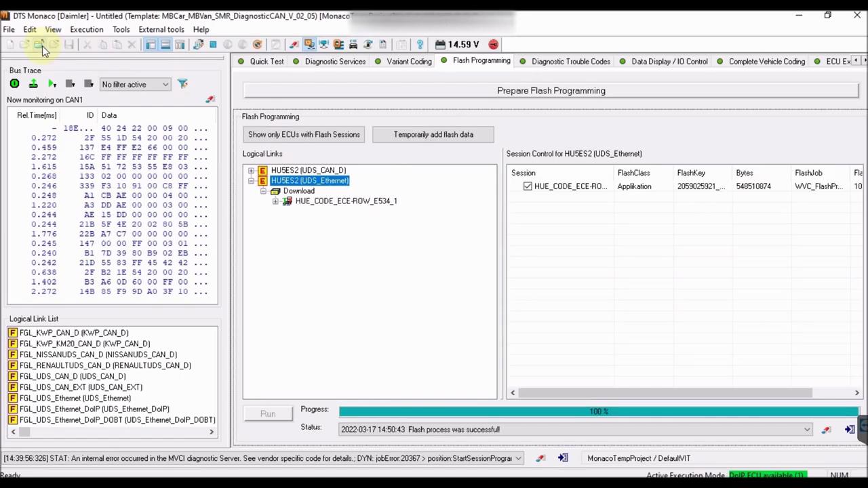The image size is (868, 488).
Task: Open the View menu
Action: point(53,30)
